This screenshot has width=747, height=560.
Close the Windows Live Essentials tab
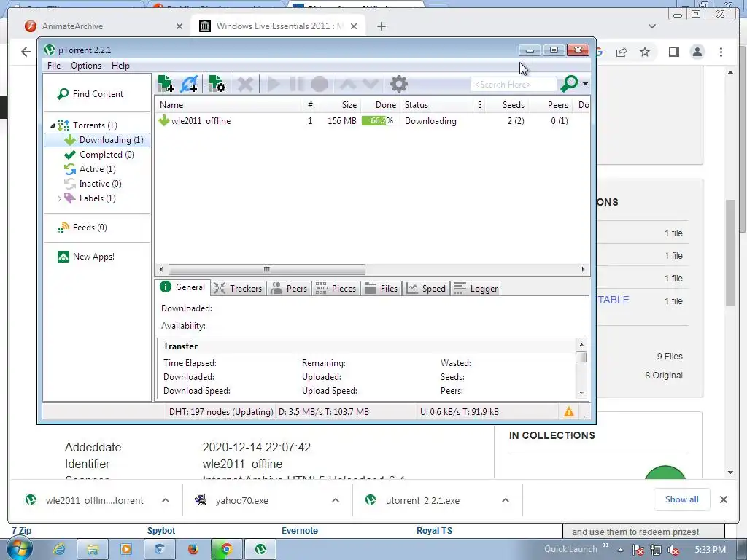pyautogui.click(x=354, y=26)
